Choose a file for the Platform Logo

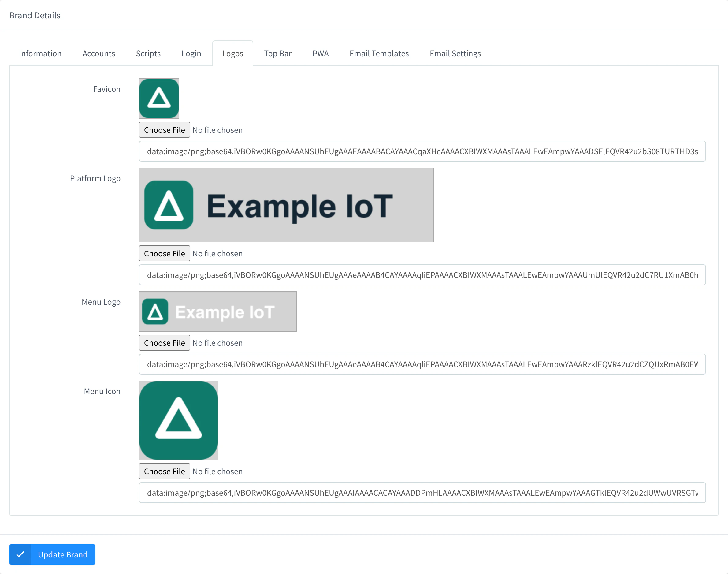[164, 253]
